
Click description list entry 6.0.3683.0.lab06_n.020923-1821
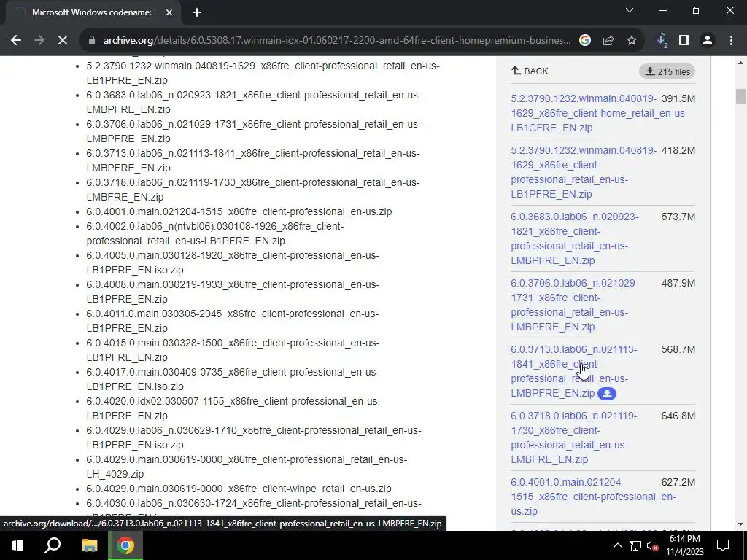pos(254,102)
